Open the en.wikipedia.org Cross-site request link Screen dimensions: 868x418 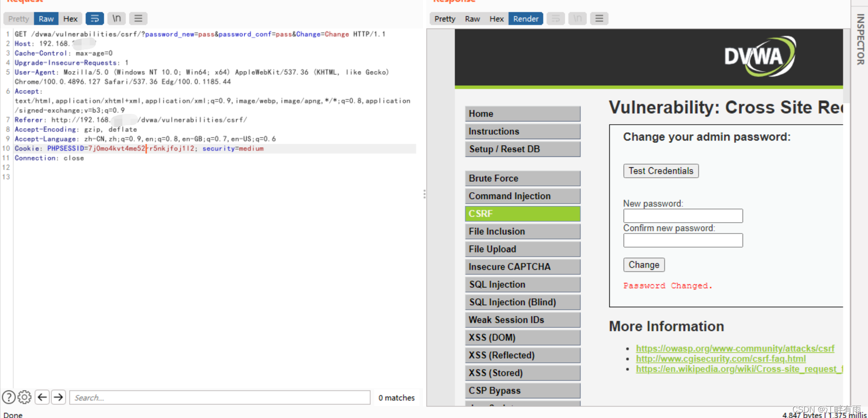tap(739, 369)
